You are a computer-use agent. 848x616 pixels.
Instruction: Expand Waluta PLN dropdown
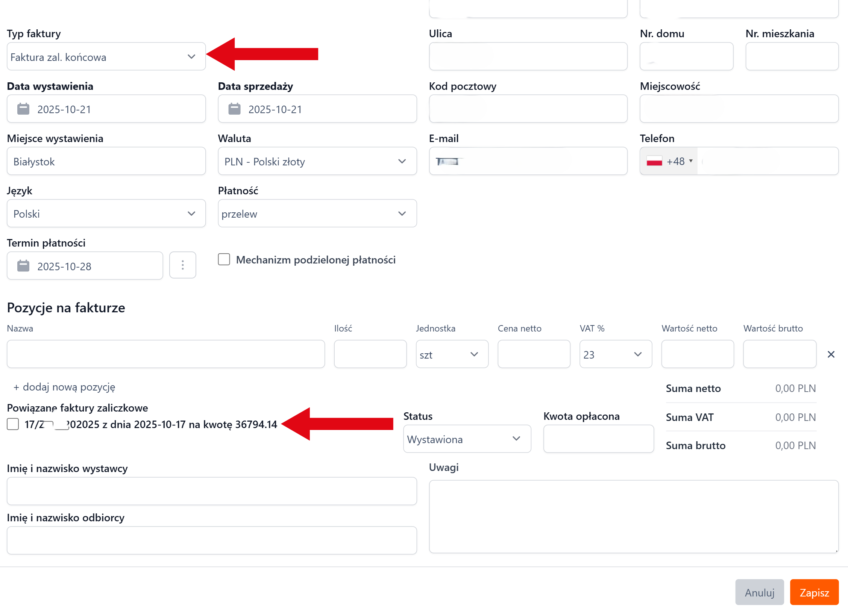point(317,161)
